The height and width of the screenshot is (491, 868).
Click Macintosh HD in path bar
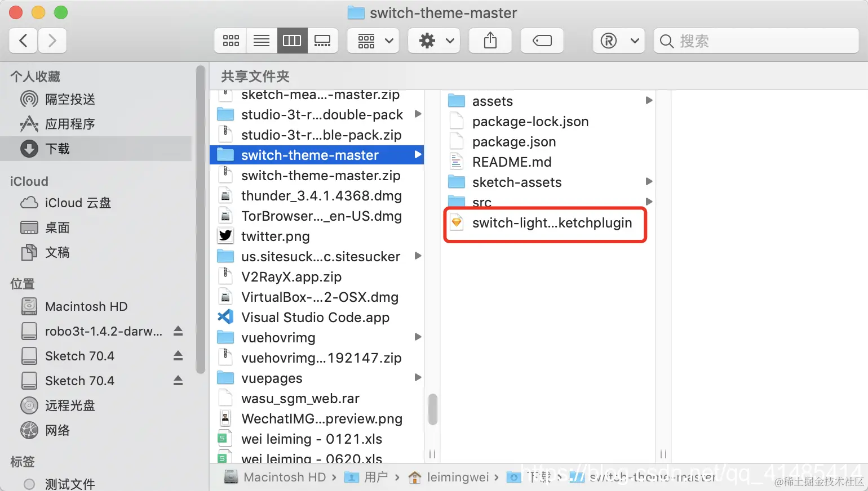tap(275, 477)
